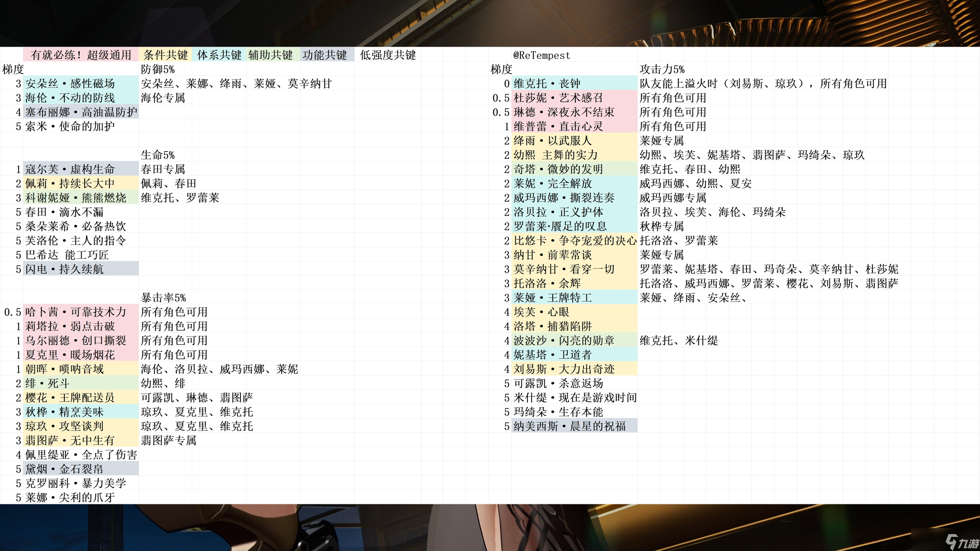Select the 翡图萨专属 description cell
Screen dimensions: 980x551
pyautogui.click(x=169, y=440)
